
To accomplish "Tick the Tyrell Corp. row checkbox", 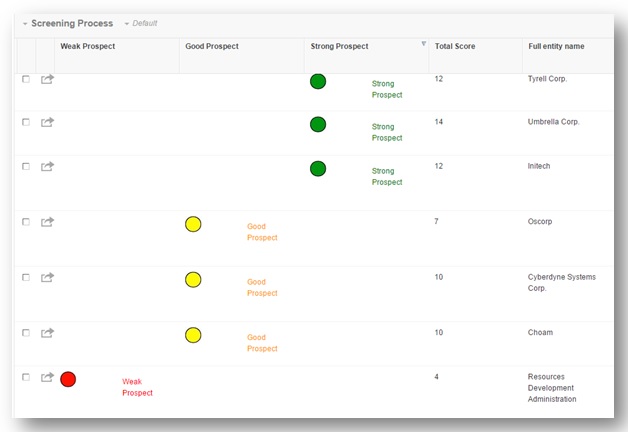I will (x=26, y=79).
